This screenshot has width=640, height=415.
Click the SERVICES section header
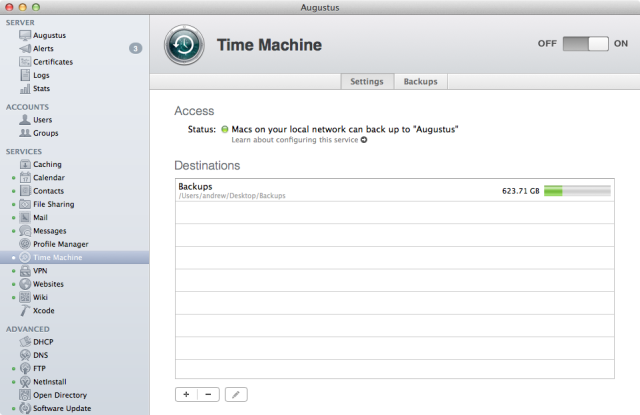(24, 151)
